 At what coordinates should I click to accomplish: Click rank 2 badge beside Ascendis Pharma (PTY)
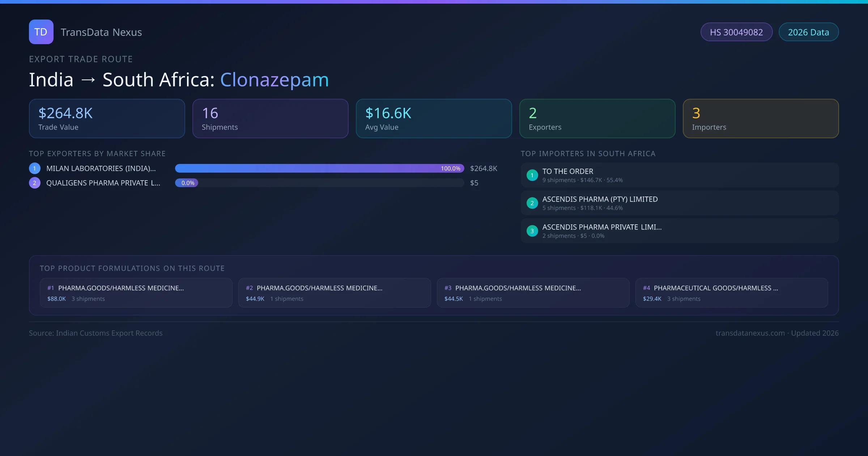[532, 203]
